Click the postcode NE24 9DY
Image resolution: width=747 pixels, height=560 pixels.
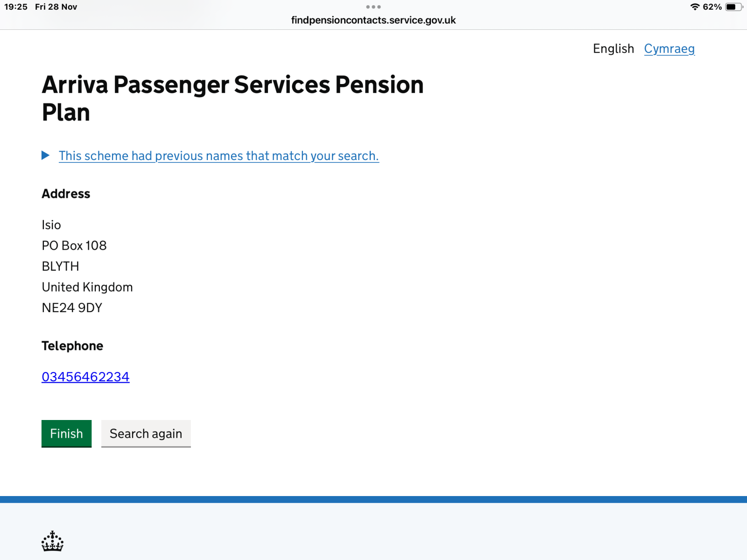coord(72,308)
